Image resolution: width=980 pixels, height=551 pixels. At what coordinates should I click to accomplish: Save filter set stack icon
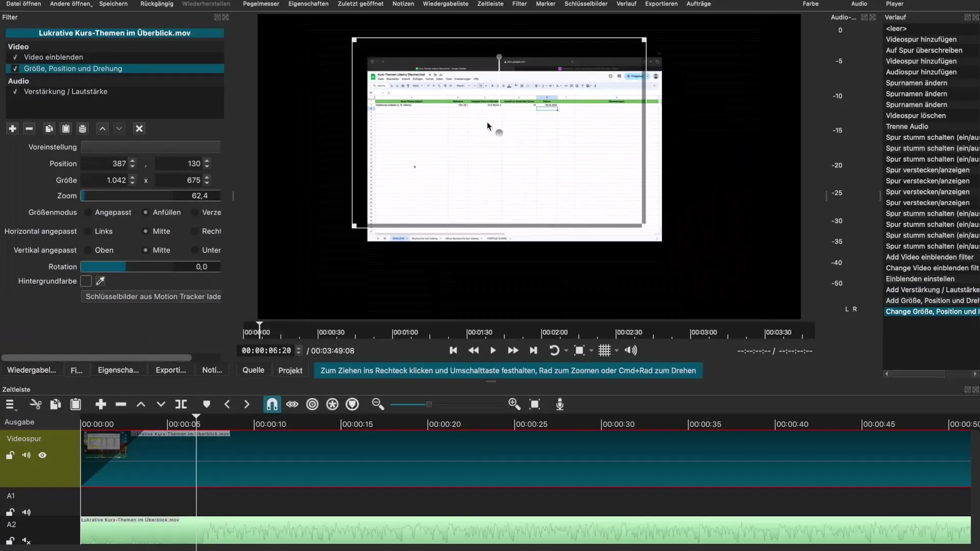pos(83,129)
